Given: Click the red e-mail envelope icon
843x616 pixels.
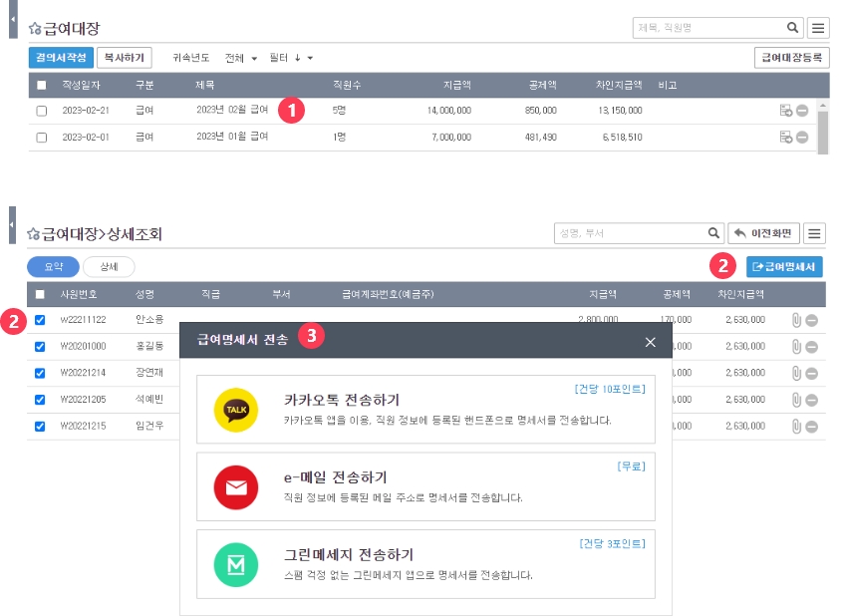Looking at the screenshot, I should tap(235, 486).
